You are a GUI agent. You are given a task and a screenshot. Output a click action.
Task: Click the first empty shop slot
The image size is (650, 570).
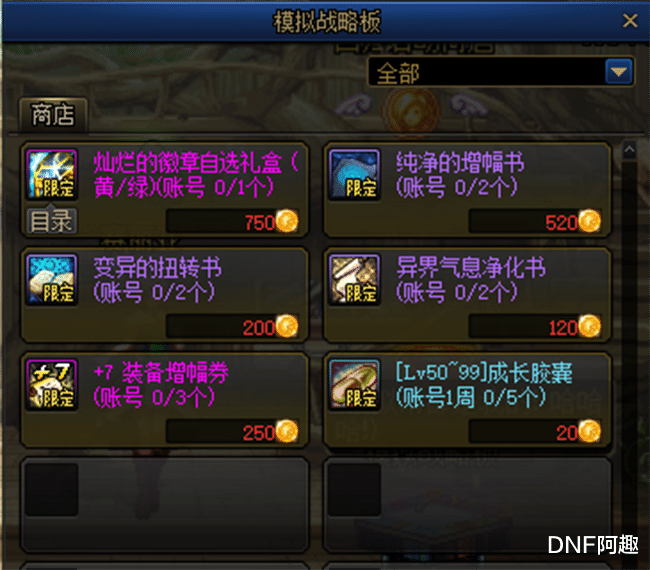pos(165,505)
